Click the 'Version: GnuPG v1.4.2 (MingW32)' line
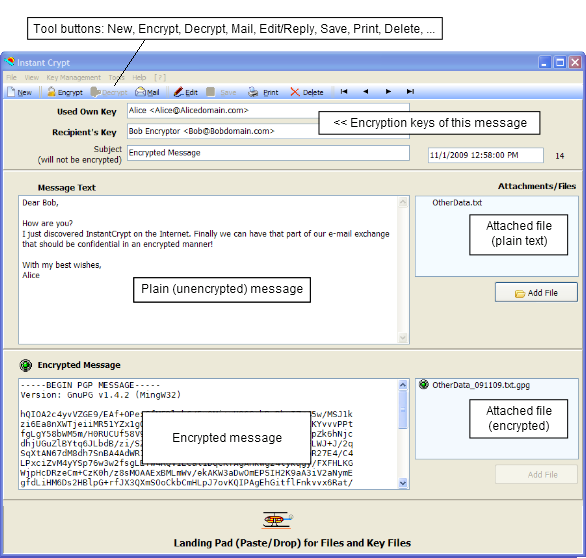586x558 pixels. pyautogui.click(x=101, y=395)
